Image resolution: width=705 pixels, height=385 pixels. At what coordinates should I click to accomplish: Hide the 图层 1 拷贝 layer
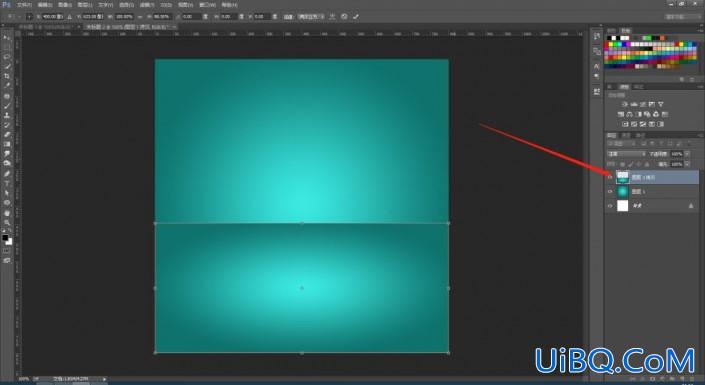click(610, 177)
